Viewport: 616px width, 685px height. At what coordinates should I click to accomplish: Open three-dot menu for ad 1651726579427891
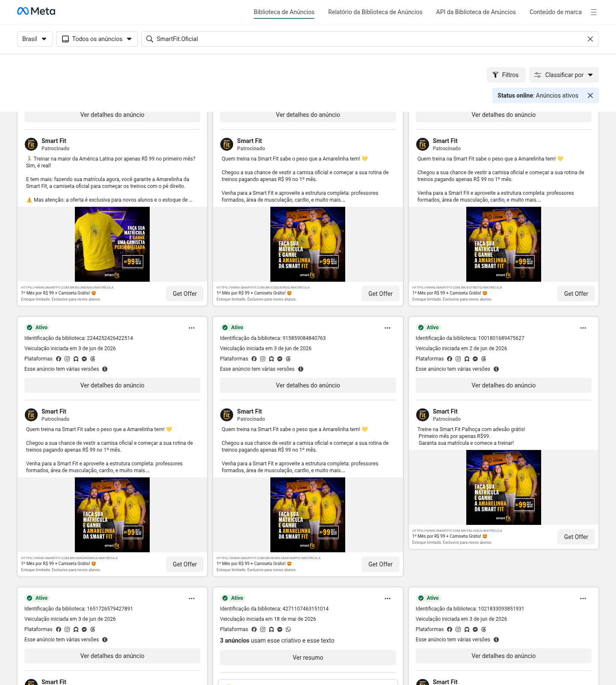pyautogui.click(x=192, y=599)
